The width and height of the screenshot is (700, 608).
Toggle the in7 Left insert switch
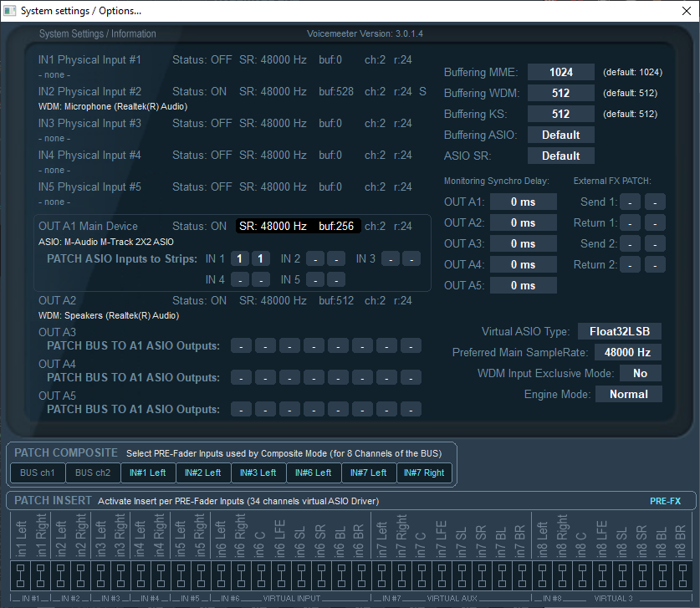(381, 576)
